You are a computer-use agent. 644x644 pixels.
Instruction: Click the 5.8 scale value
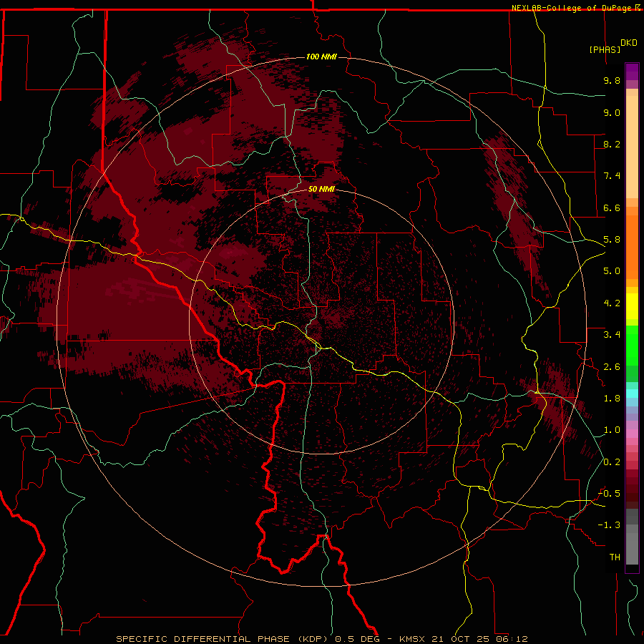click(x=612, y=240)
